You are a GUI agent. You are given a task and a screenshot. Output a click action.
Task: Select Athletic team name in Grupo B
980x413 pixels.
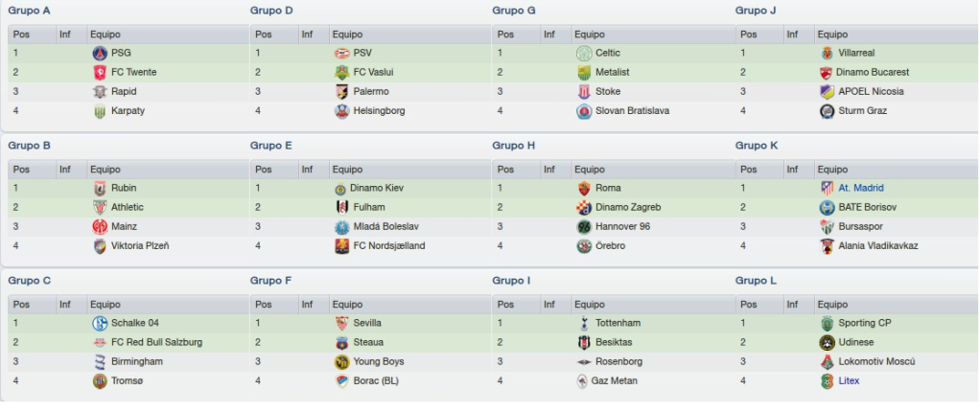click(x=127, y=207)
